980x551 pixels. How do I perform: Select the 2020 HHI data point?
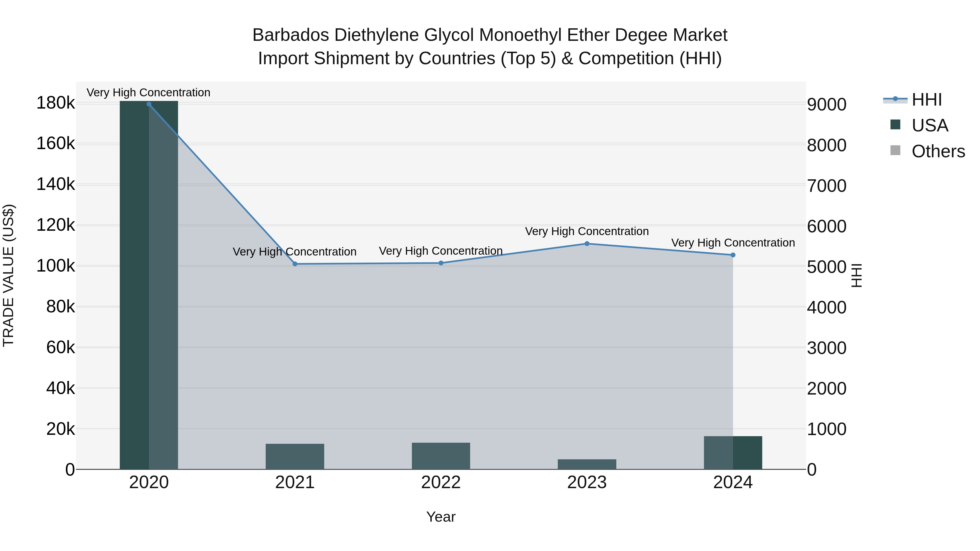[x=149, y=104]
